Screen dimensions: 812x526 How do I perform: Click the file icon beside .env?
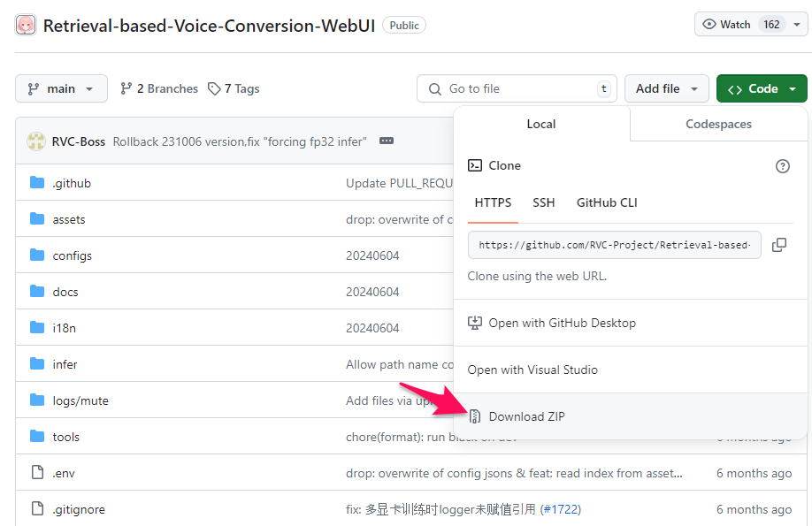coord(37,472)
